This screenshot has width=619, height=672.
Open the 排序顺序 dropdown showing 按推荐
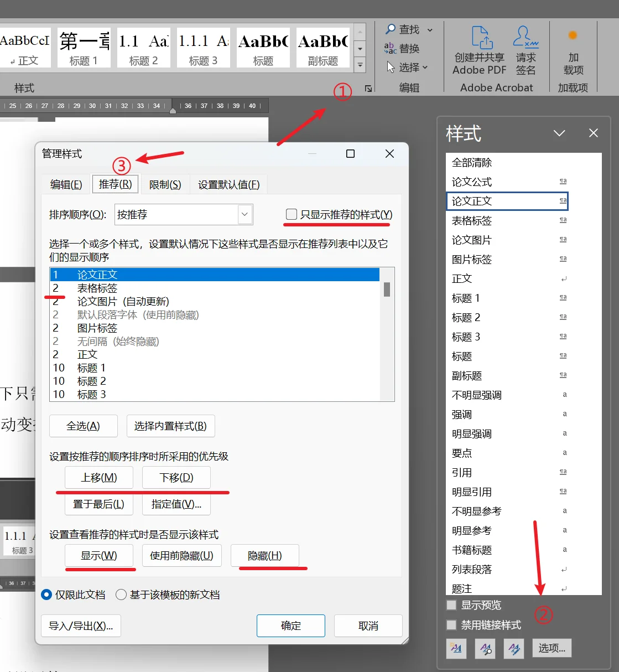(x=245, y=214)
